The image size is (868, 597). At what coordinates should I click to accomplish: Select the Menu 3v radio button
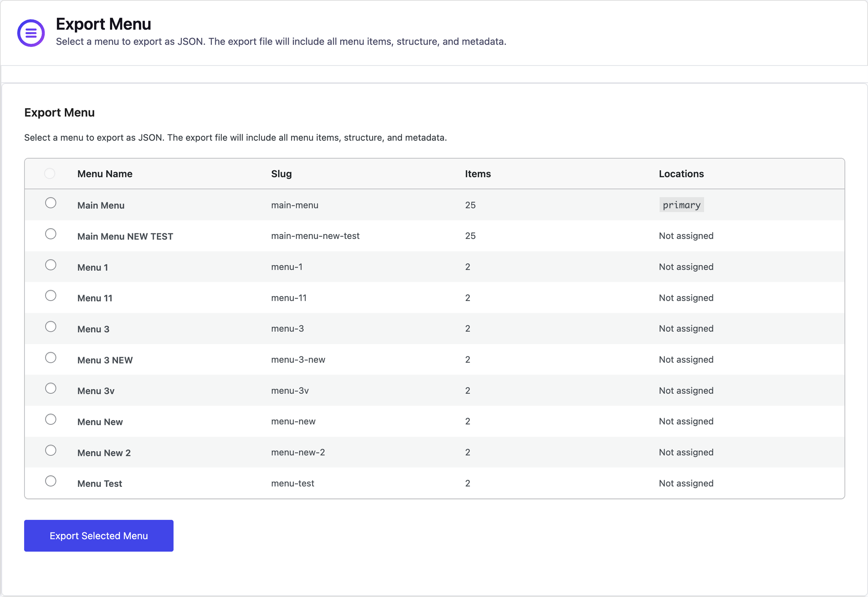[51, 388]
